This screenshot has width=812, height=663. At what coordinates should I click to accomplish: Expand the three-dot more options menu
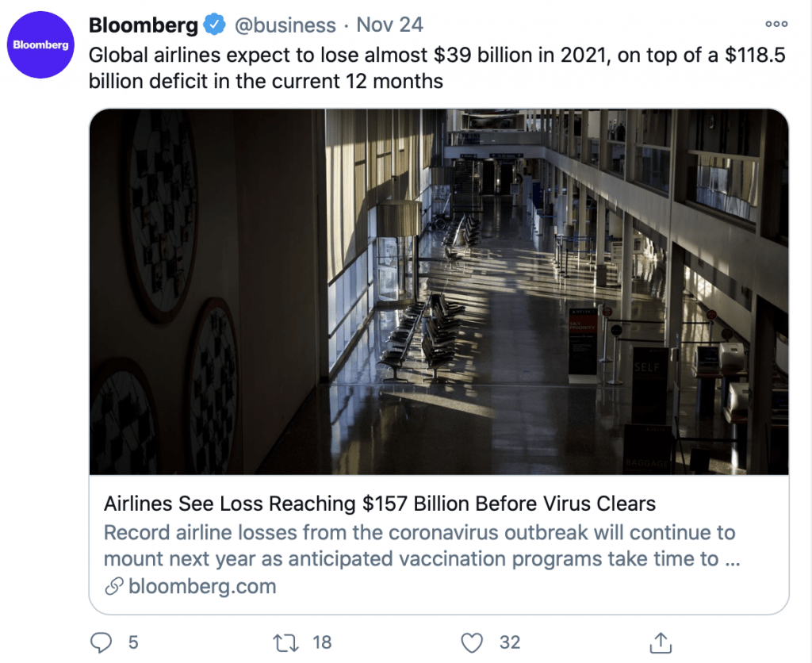(x=776, y=24)
